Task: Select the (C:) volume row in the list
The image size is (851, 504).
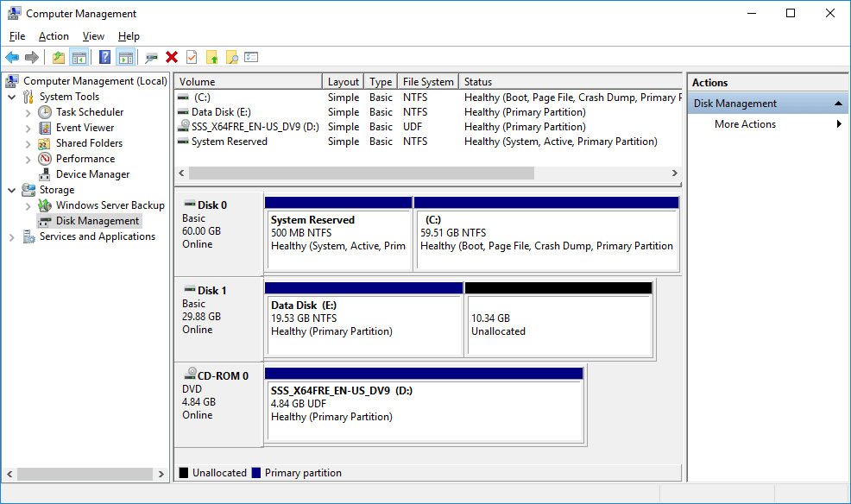Action: pos(428,98)
